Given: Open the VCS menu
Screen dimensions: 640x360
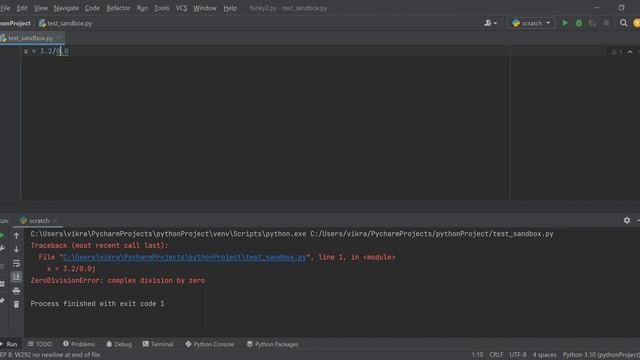Looking at the screenshot, I should tap(182, 8).
